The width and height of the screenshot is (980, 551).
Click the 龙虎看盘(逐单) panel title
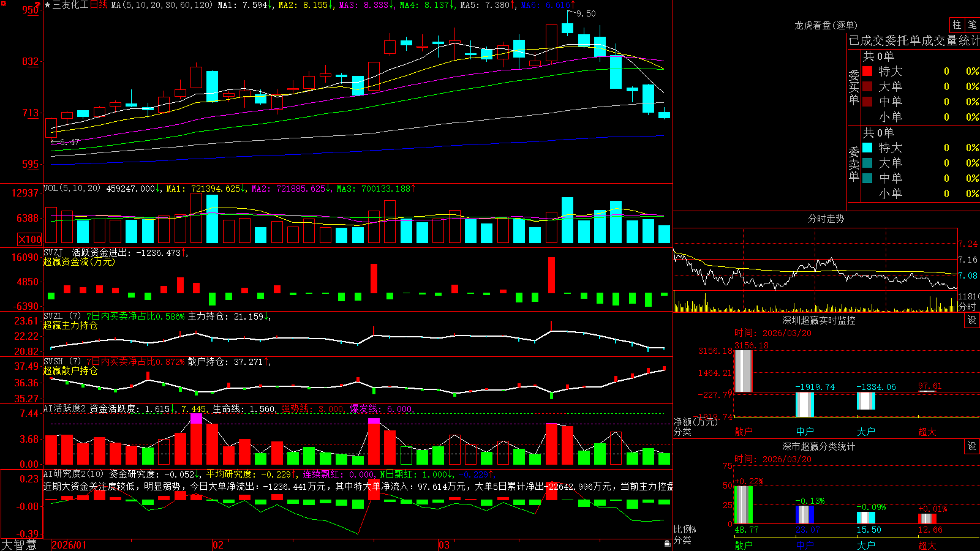(x=826, y=26)
